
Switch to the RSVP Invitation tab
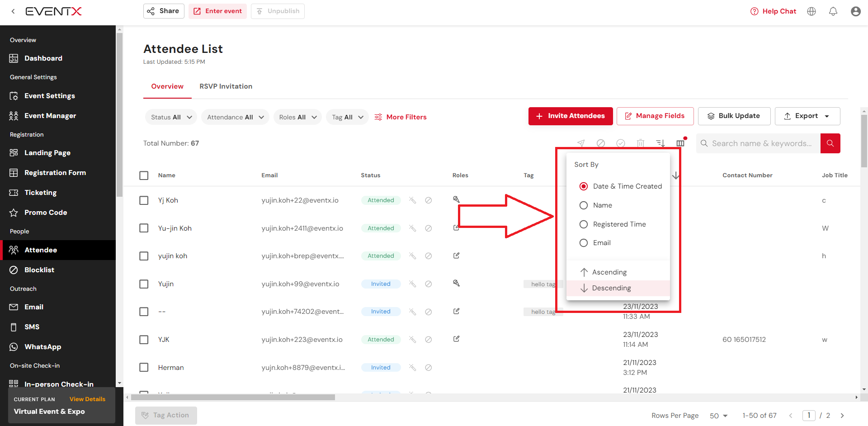tap(226, 86)
